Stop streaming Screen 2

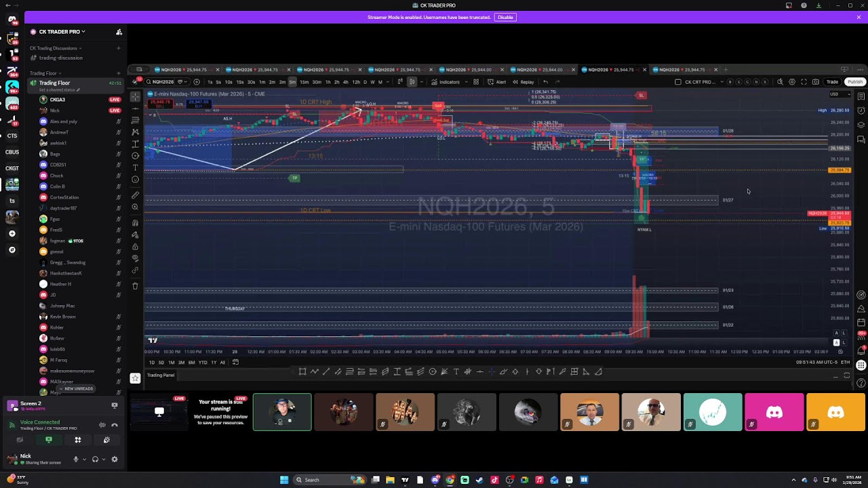click(x=115, y=405)
